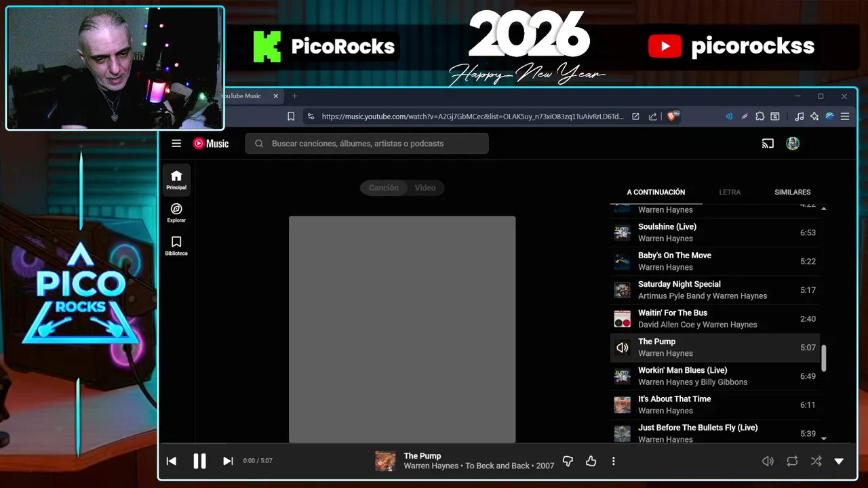Open the browser extensions puzzle icon
The image size is (868, 488).
759,117
